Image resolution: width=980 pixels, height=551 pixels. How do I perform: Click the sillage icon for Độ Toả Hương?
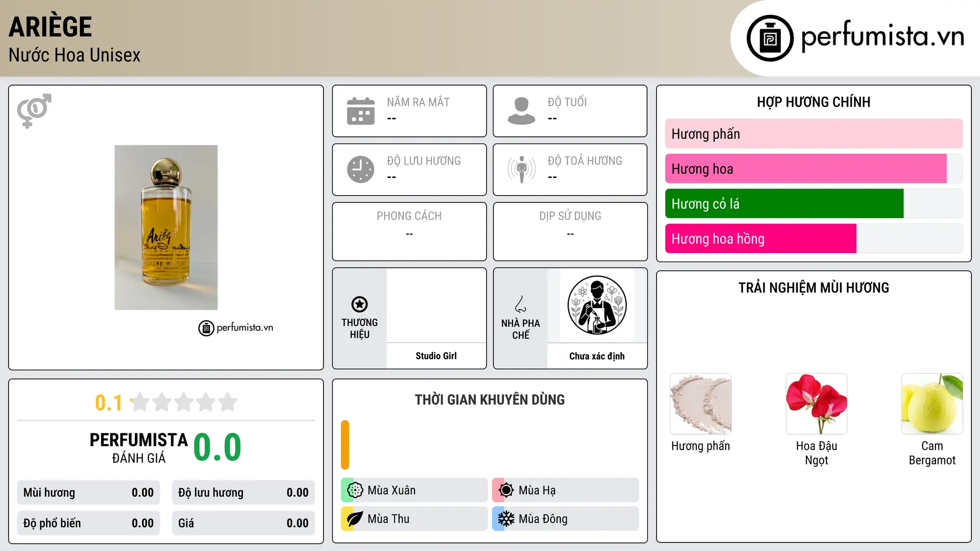click(x=522, y=169)
